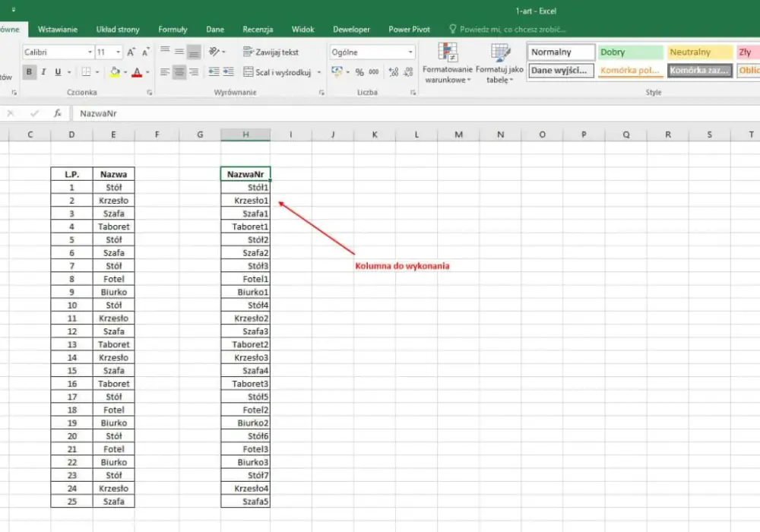Click the fill color bucket icon

[115, 72]
